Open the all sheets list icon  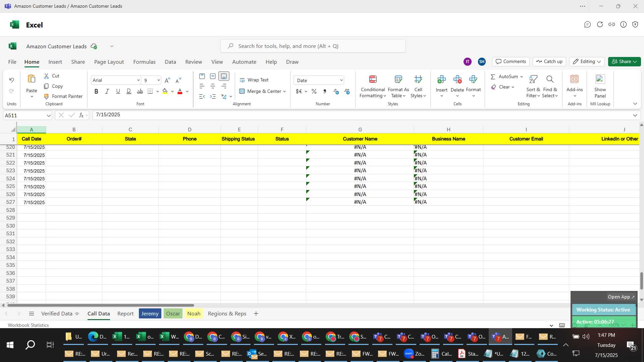tap(32, 313)
